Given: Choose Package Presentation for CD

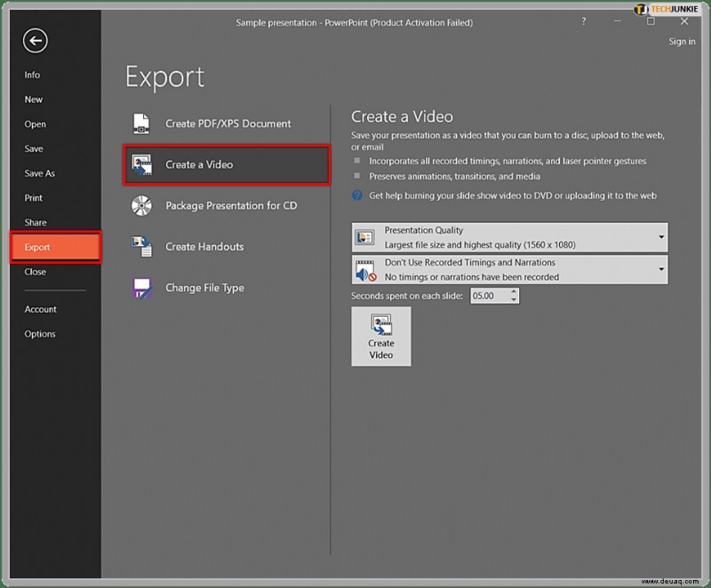Looking at the screenshot, I should pos(227,206).
